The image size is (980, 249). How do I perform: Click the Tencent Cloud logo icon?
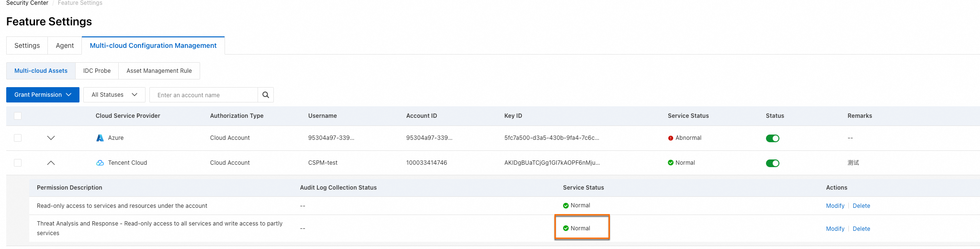click(100, 163)
